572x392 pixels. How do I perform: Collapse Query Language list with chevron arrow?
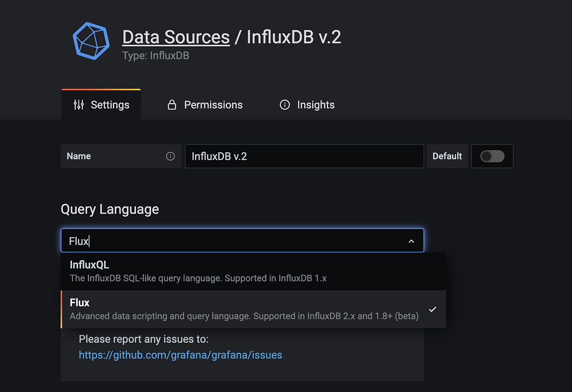point(411,241)
